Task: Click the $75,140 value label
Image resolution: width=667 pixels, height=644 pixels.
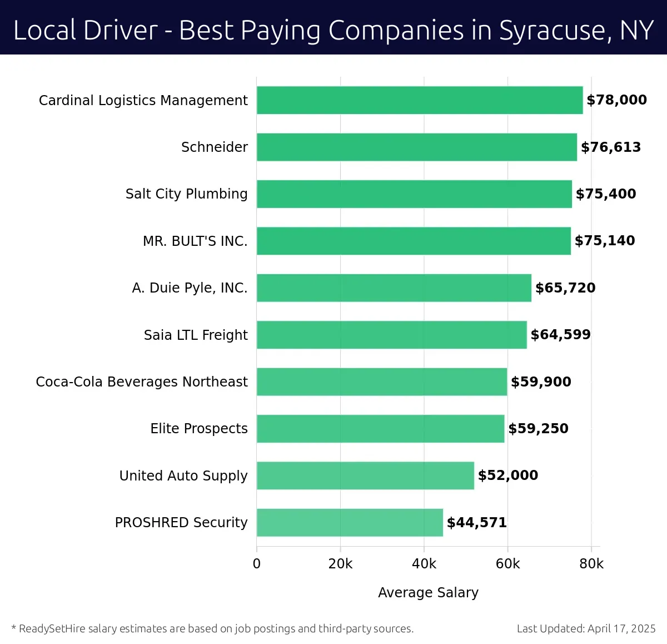Action: (605, 241)
